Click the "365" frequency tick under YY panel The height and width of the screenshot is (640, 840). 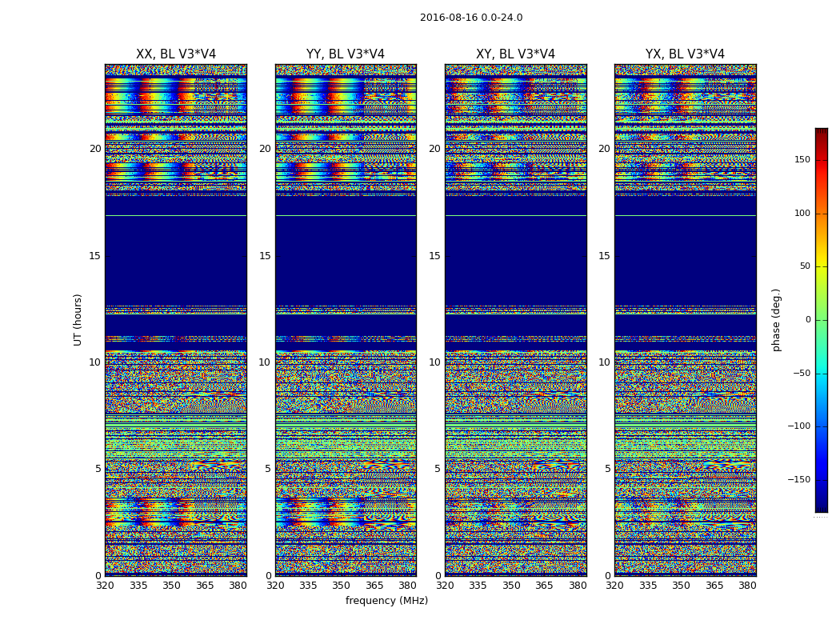(374, 586)
